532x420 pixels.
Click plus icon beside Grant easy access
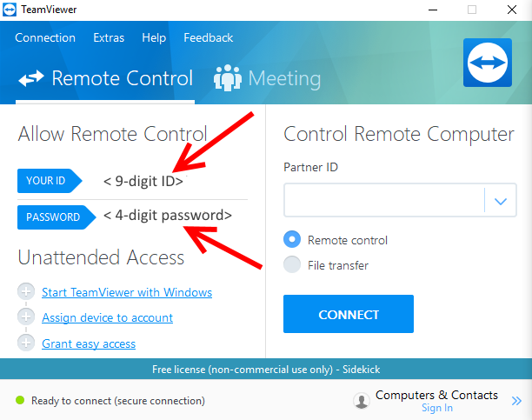[26, 343]
